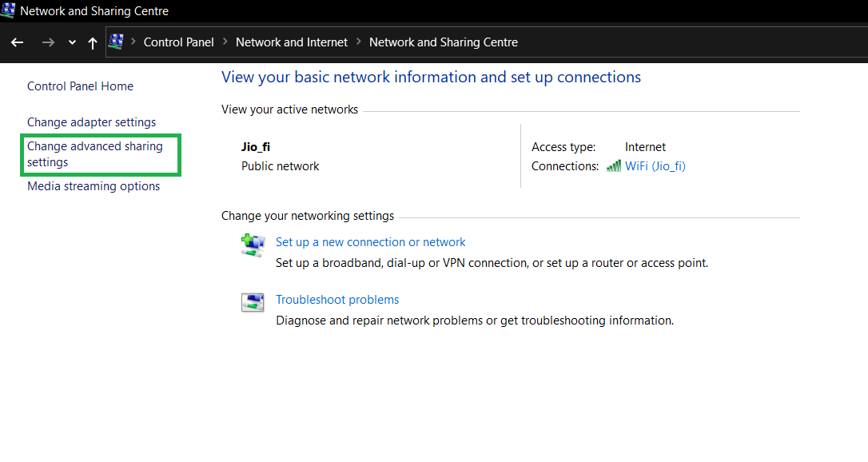Click the Control Panel icon in the address bar
868x462 pixels.
click(117, 42)
